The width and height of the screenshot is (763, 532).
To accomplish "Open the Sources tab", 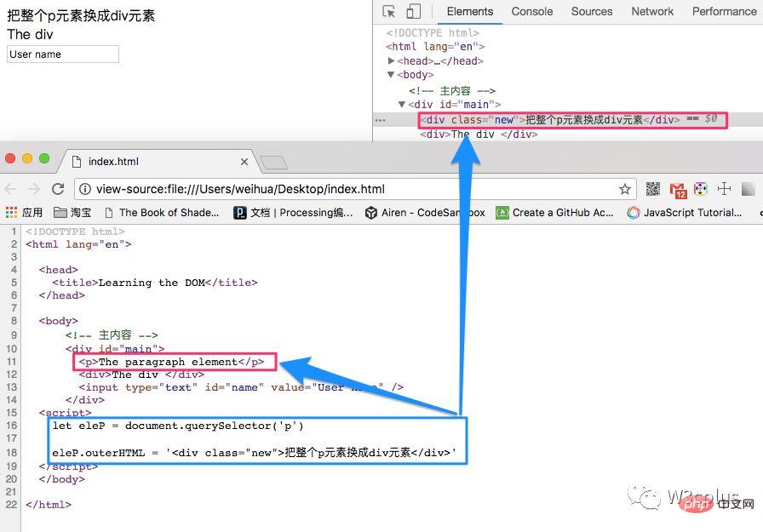I will pos(592,11).
